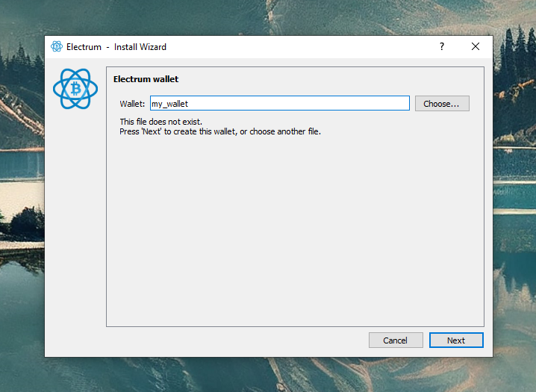Click the 'Press Next to create' instruction text
Image resolution: width=536 pixels, height=392 pixels.
pyautogui.click(x=219, y=131)
